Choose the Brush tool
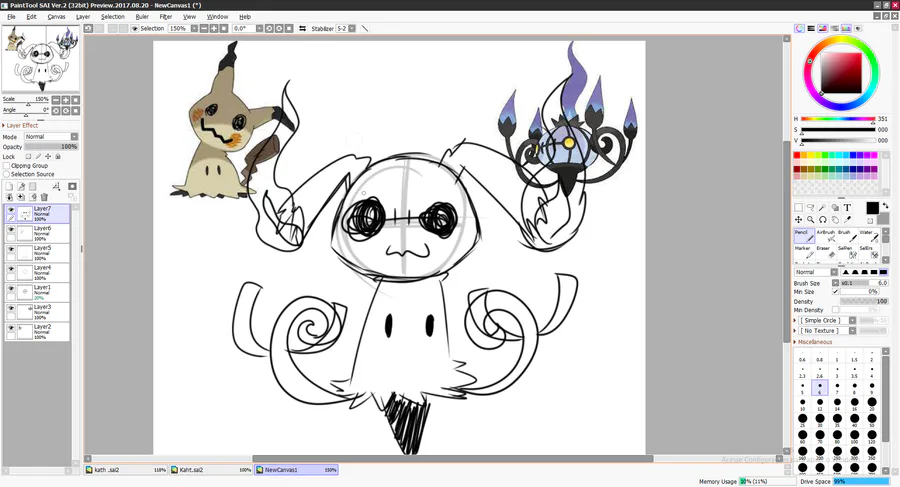Screen dimensions: 900x487 (847, 235)
